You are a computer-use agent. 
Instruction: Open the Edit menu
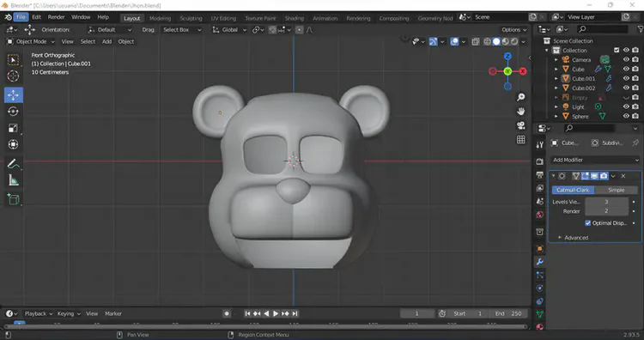[37, 17]
